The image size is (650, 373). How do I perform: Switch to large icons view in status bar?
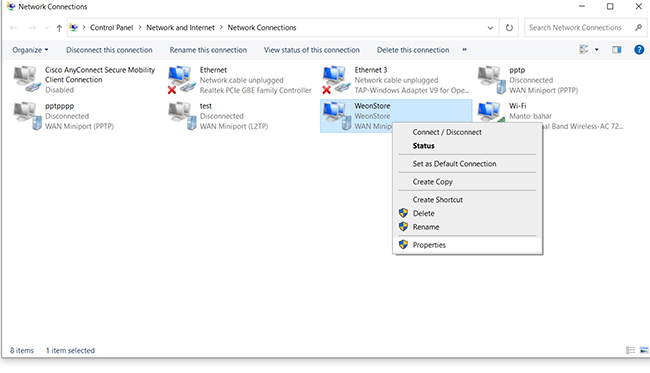pyautogui.click(x=644, y=350)
